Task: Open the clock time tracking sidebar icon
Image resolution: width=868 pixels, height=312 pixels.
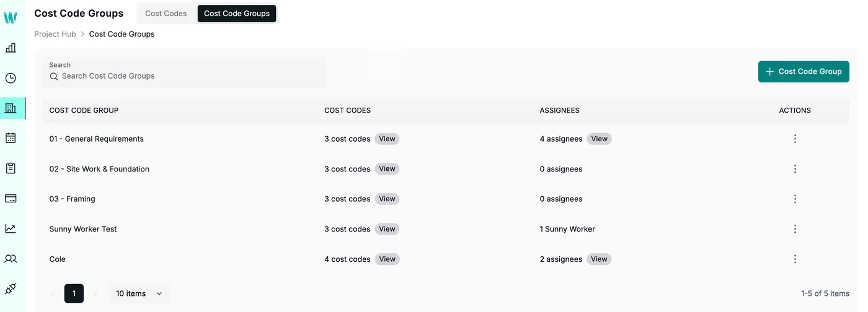Action: point(11,78)
